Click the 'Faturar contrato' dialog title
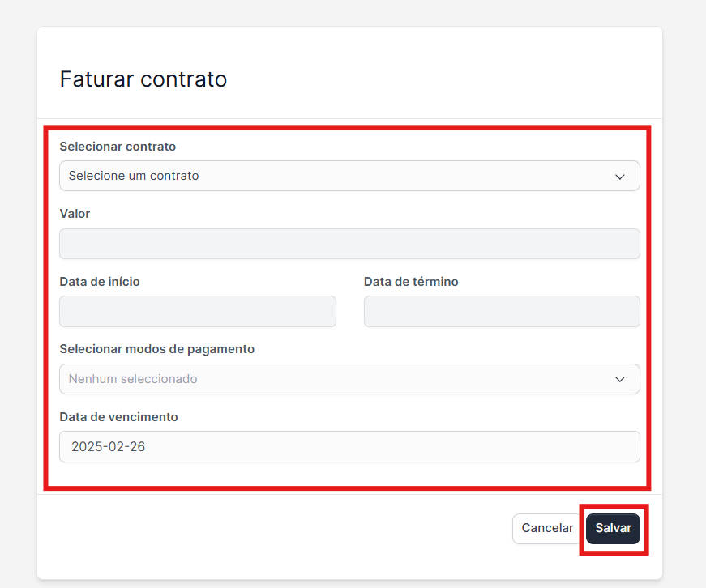The width and height of the screenshot is (706, 588). (x=143, y=79)
